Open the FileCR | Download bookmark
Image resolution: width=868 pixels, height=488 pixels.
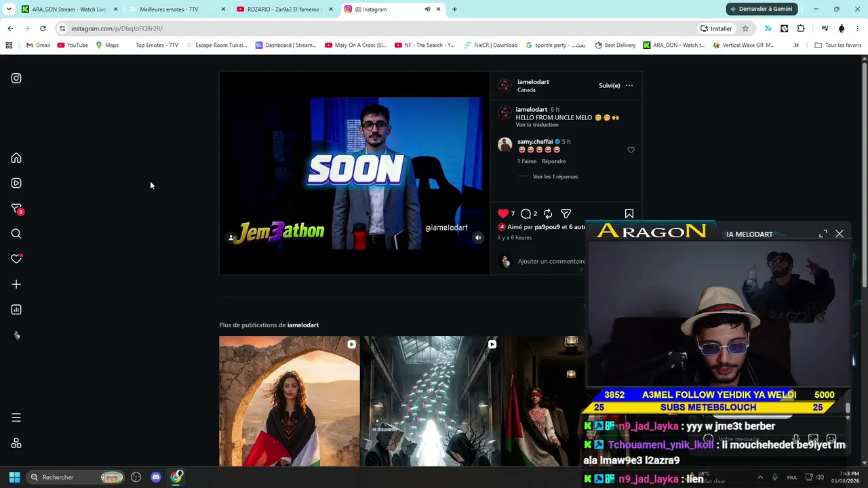tap(491, 45)
